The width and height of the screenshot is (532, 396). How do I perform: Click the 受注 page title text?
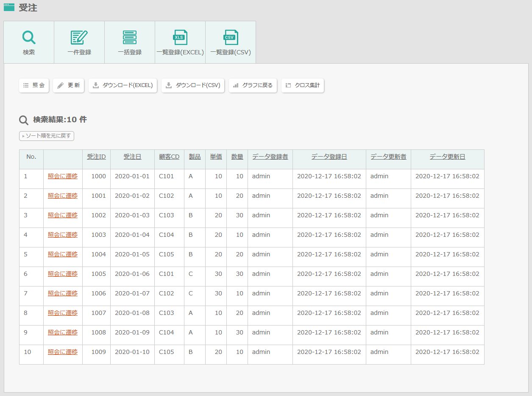[x=28, y=8]
